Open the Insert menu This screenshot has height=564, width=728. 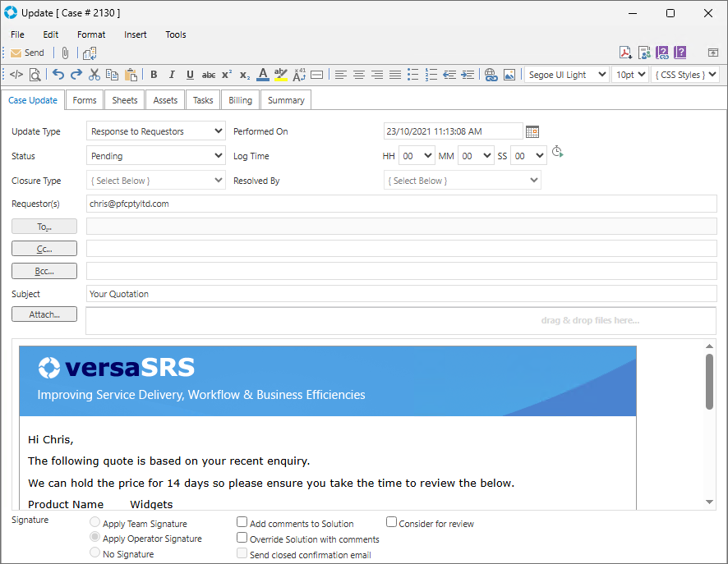point(135,34)
